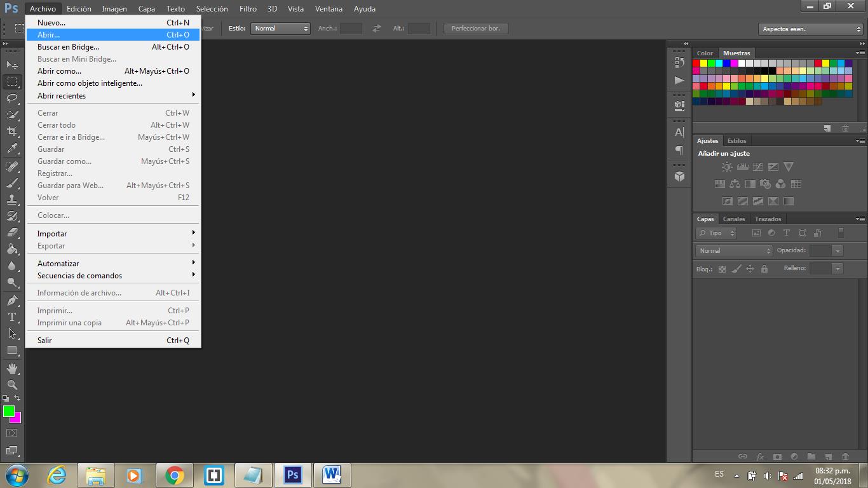Image resolution: width=868 pixels, height=488 pixels.
Task: Select the Eyedropper tool
Action: (12, 149)
